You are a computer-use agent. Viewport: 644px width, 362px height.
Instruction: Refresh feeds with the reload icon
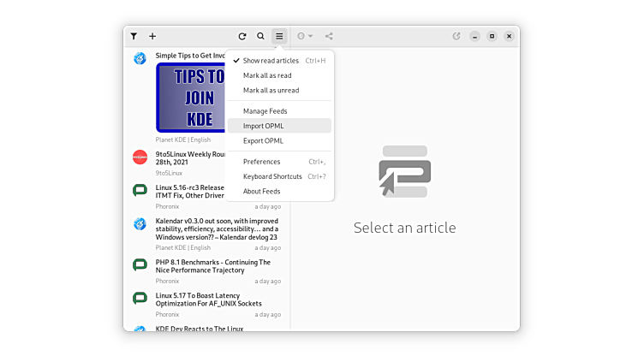[x=242, y=36]
